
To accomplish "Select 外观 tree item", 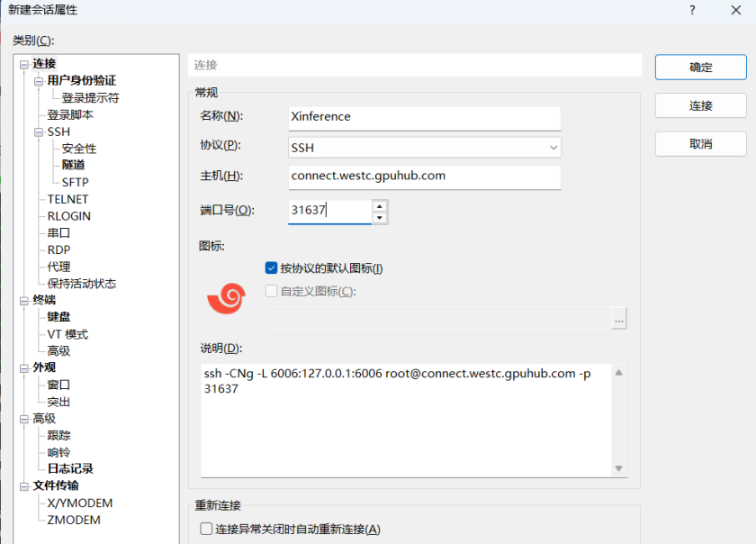I will pos(44,367).
